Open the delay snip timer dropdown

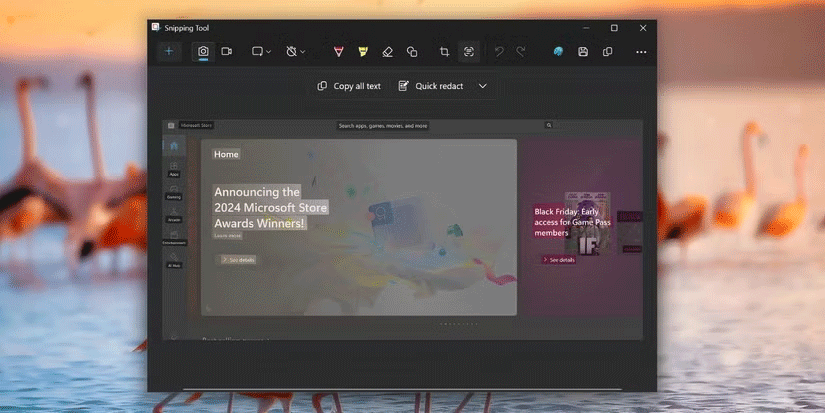point(295,52)
